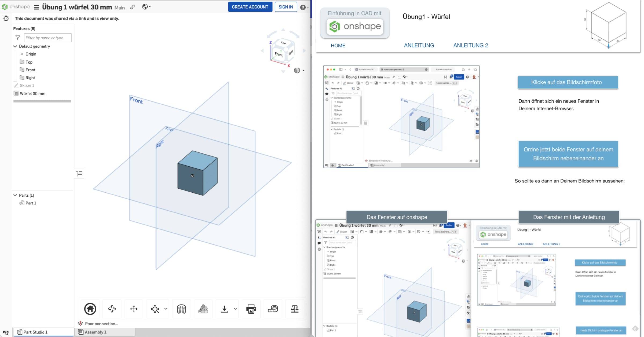Click the Zoom to fit magnifier icon

(155, 309)
